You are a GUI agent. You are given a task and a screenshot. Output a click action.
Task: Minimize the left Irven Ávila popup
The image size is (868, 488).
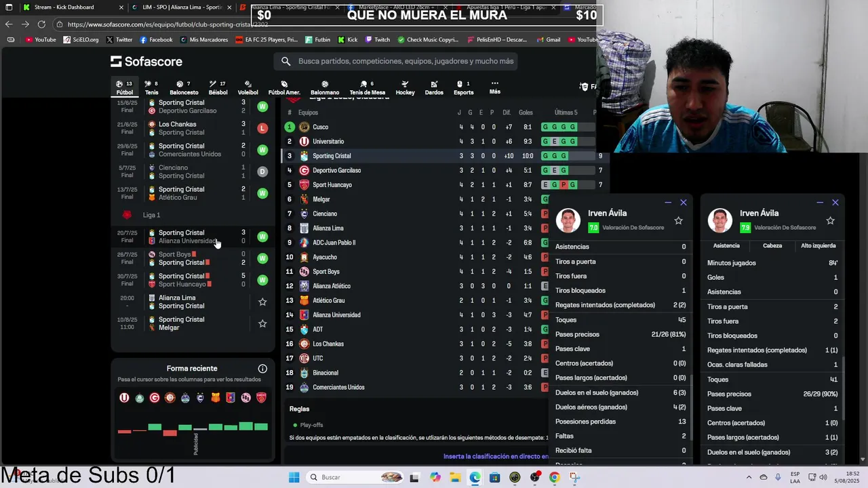tap(668, 203)
